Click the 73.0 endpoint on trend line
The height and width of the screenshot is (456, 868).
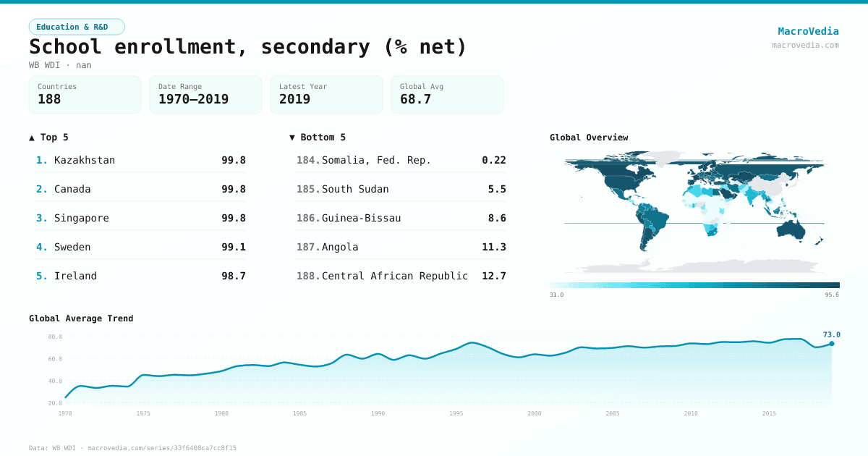[x=832, y=343]
